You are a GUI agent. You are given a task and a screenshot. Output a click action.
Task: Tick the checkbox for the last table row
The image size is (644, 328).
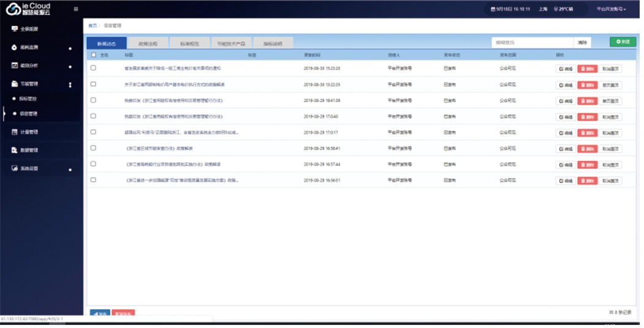click(93, 180)
